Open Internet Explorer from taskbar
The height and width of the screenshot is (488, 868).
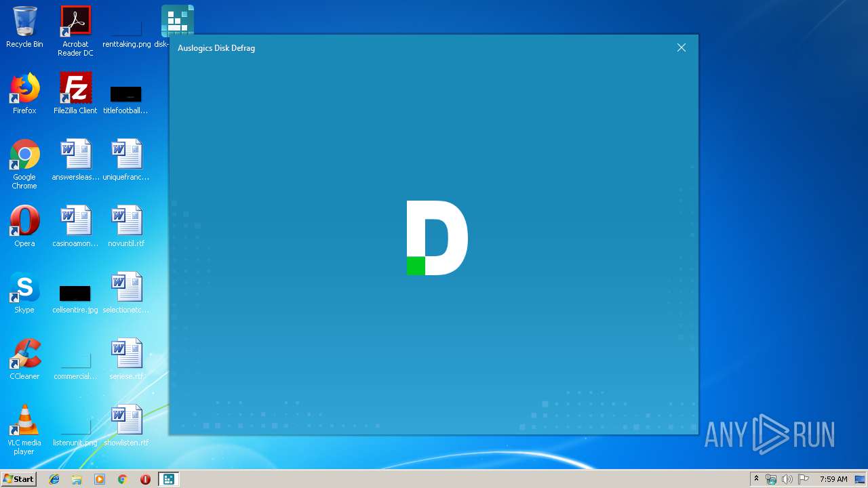click(x=54, y=479)
